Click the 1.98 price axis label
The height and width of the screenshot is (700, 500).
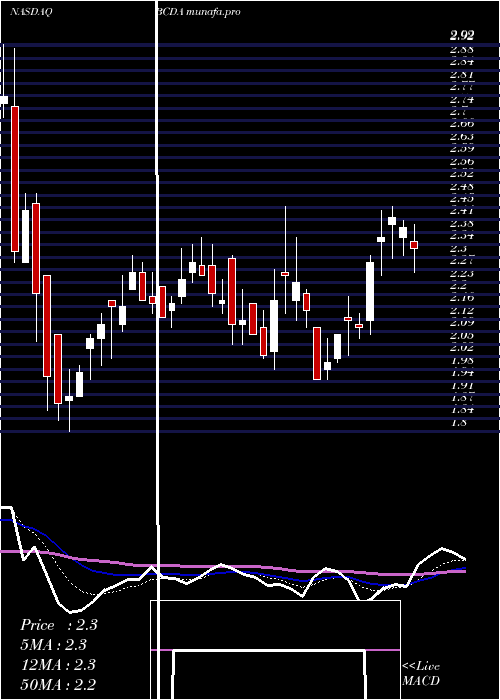pyautogui.click(x=462, y=359)
